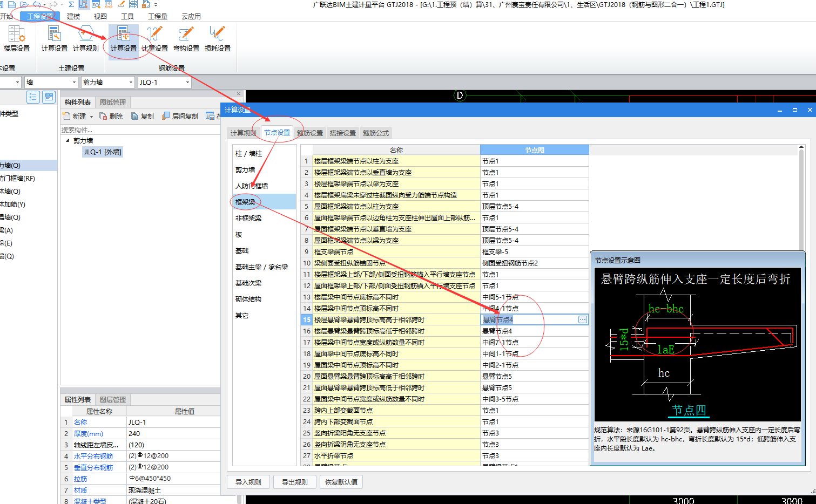Image resolution: width=816 pixels, height=504 pixels.
Task: Click the 复制 copy component icon
Action: (134, 116)
